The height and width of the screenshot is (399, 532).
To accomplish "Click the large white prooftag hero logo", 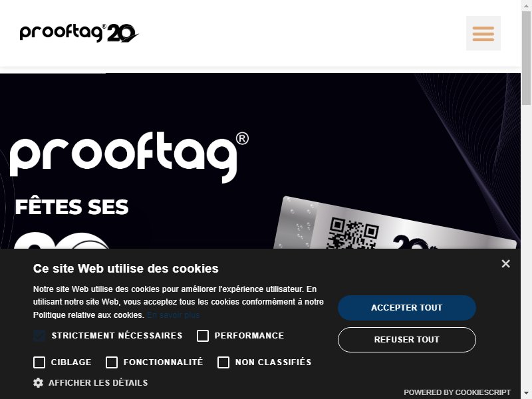I will coord(129,157).
